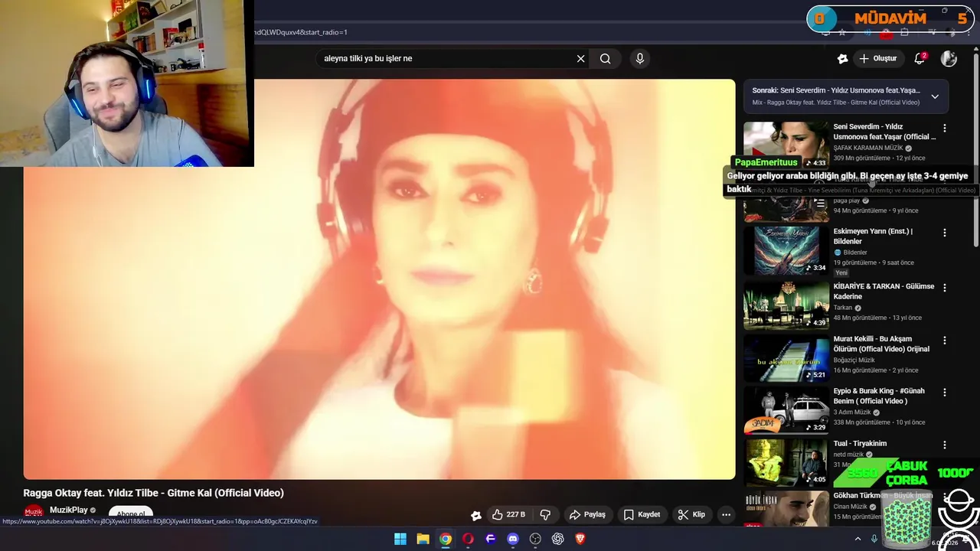
Task: Click the video player to pause
Action: pyautogui.click(x=379, y=279)
